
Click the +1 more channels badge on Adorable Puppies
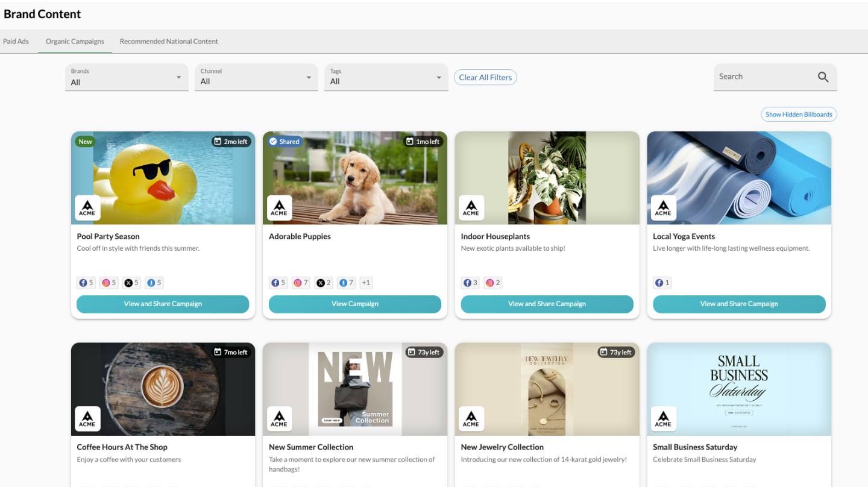point(366,283)
